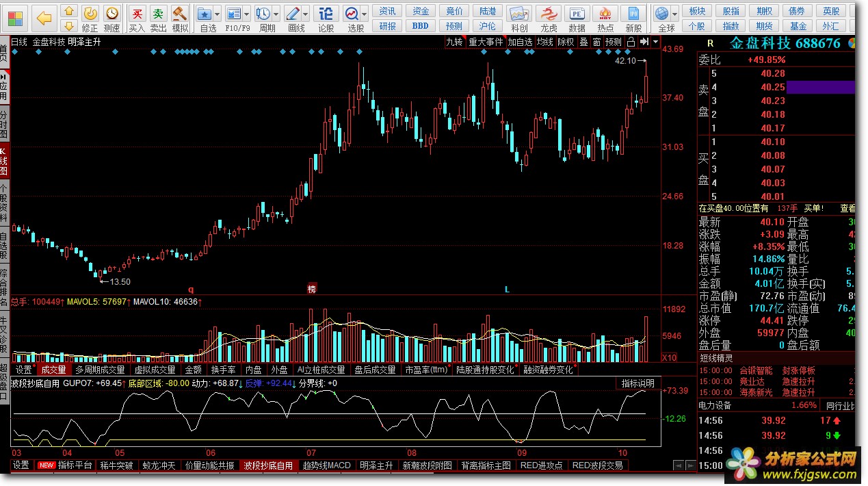Click the up arrow page icon
This screenshot has height=486, width=868.
coord(69,11)
